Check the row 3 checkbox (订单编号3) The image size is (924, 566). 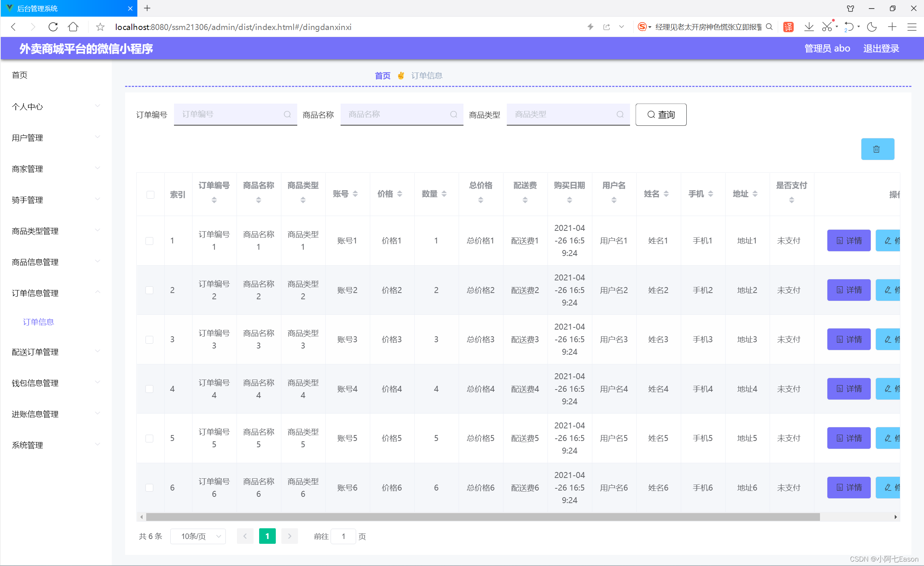tap(149, 340)
